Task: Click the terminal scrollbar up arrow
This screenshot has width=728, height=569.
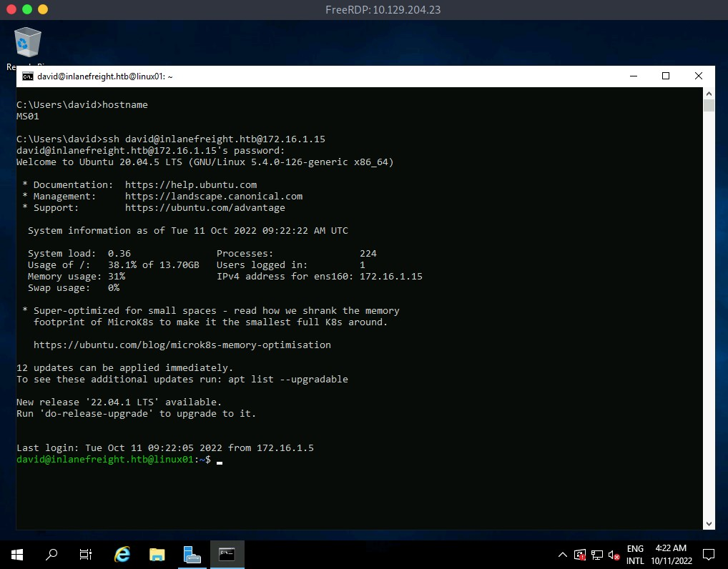Action: [709, 94]
